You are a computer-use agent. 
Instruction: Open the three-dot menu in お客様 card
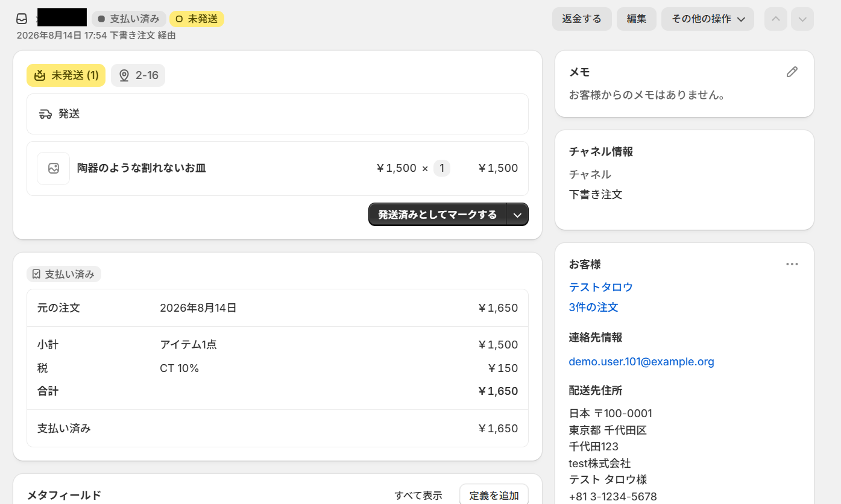(792, 264)
